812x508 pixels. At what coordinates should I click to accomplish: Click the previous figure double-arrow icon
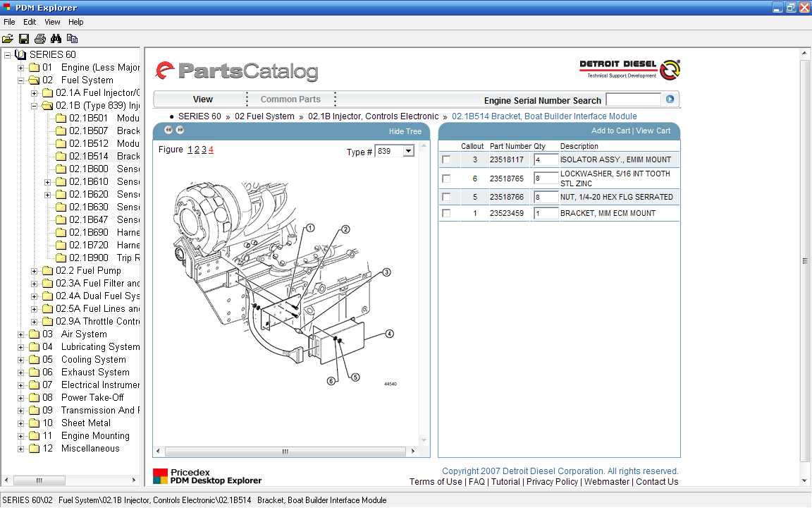pyautogui.click(x=168, y=130)
